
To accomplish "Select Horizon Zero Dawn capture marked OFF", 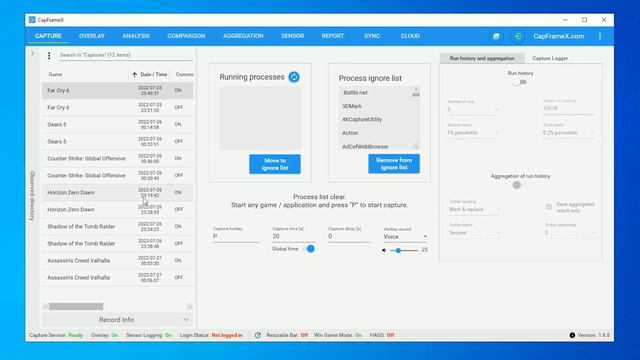I will [x=118, y=209].
